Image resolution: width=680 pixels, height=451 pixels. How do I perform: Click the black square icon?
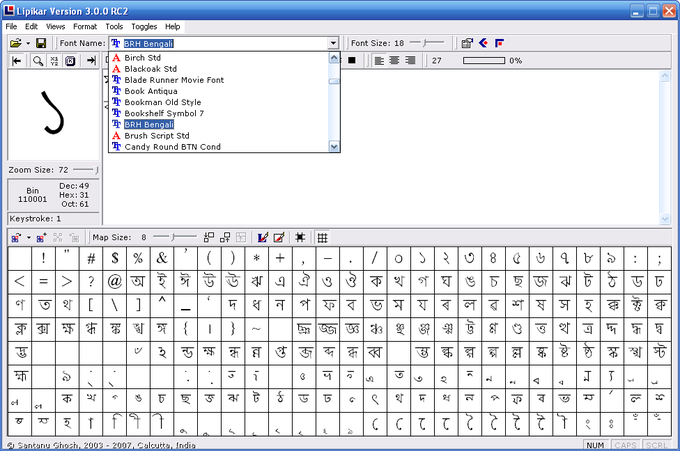(352, 60)
